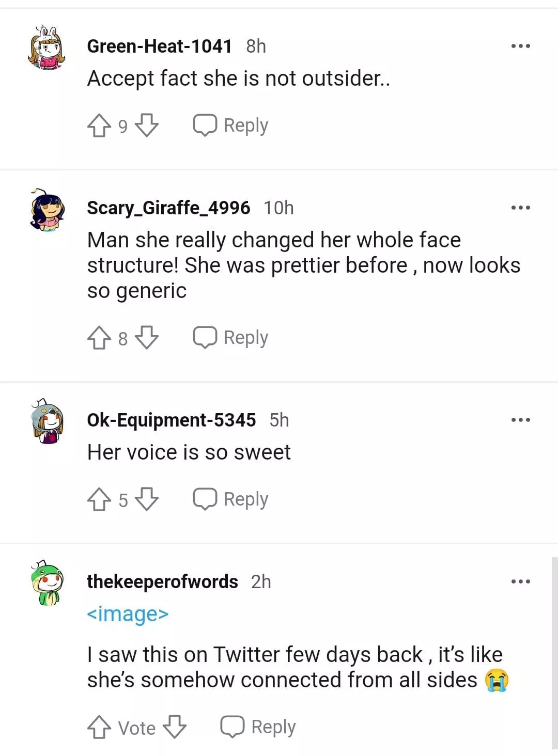Reply to the face structure comment
558x756 pixels.
(231, 338)
